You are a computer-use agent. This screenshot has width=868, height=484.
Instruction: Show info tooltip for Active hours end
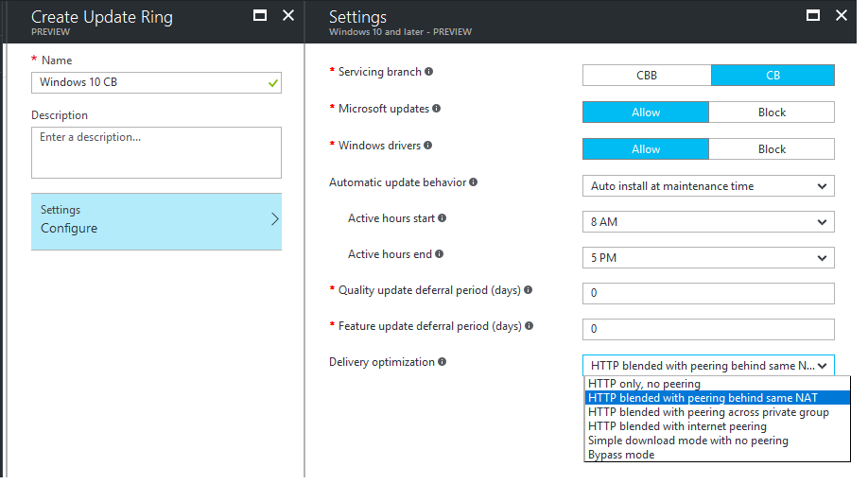coord(440,254)
